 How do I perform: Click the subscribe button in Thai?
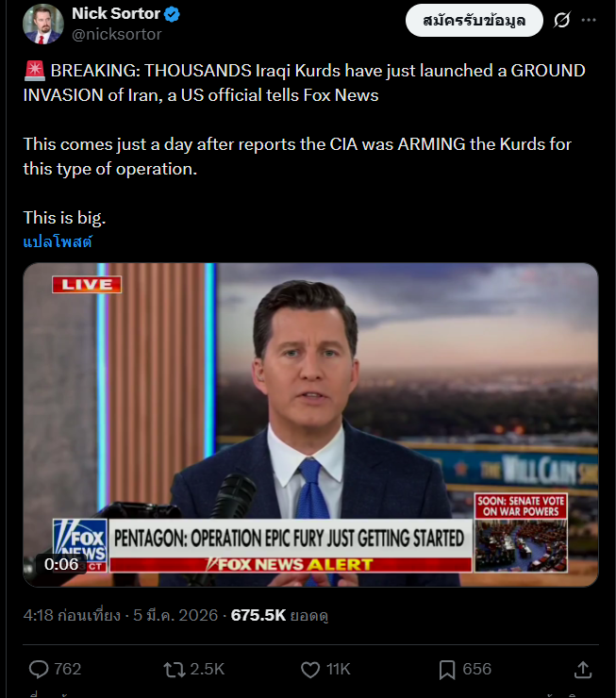[x=474, y=21]
